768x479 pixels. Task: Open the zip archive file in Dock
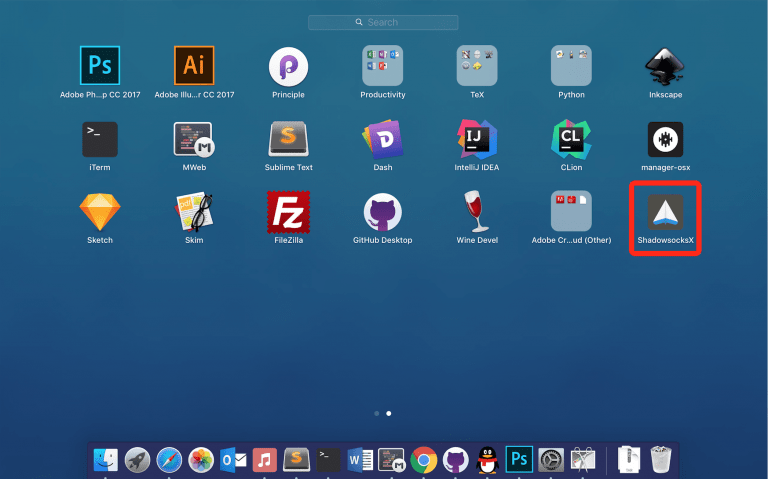(x=629, y=460)
